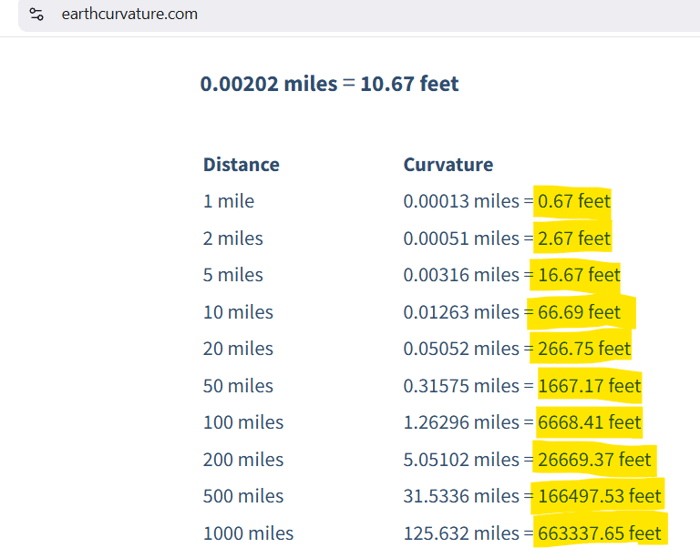Click the 1.26296 miles curvature value
The image size is (700, 558).
coord(461,423)
